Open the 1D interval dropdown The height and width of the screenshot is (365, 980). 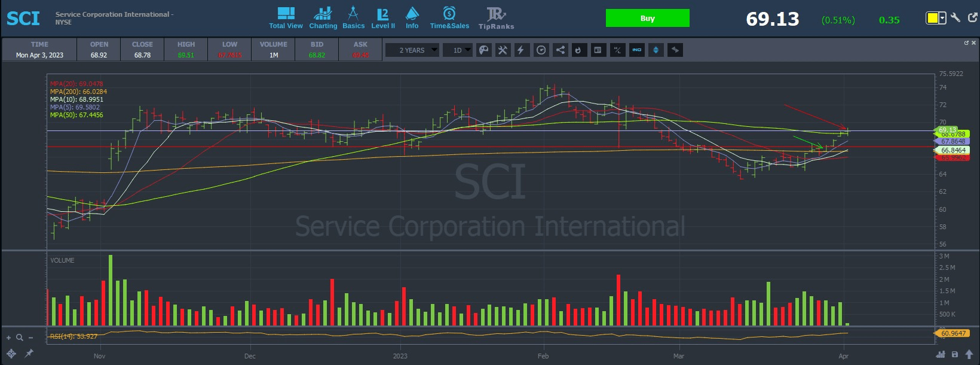[458, 50]
